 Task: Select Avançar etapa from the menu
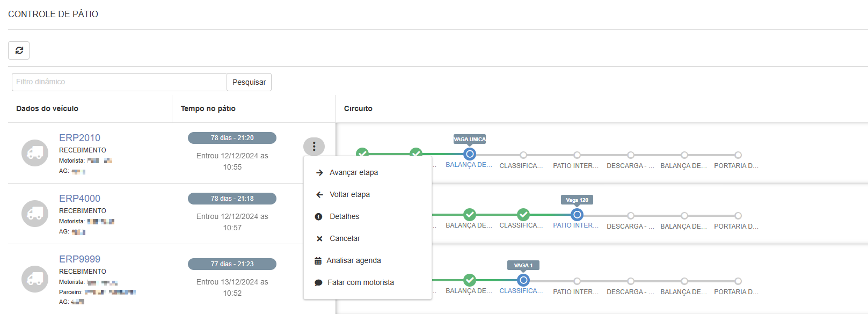[x=354, y=172]
